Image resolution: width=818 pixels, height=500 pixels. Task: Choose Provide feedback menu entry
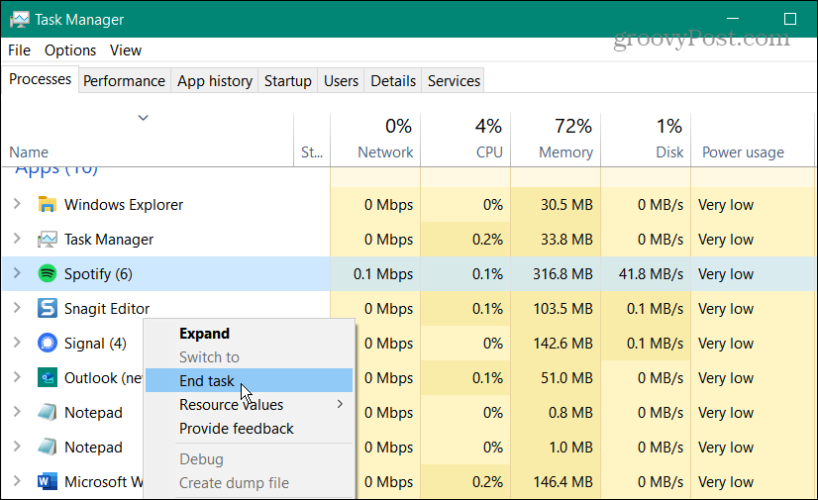[249, 428]
